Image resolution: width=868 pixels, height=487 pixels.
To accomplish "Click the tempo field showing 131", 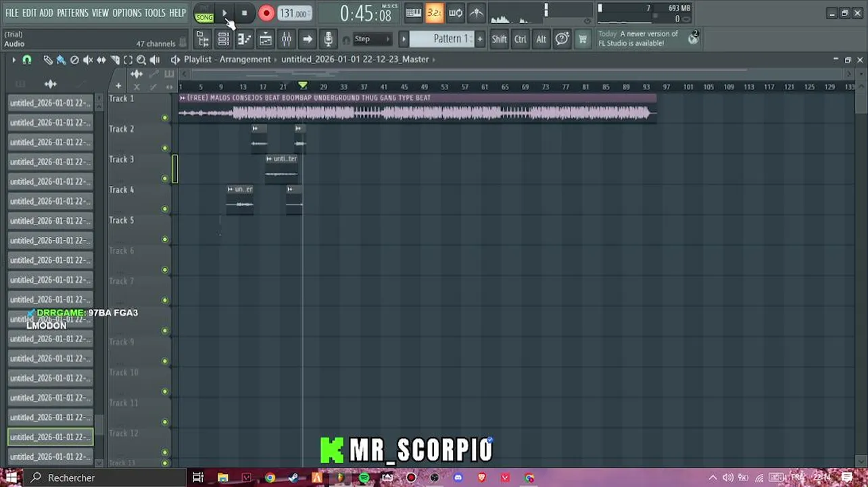I will (294, 13).
